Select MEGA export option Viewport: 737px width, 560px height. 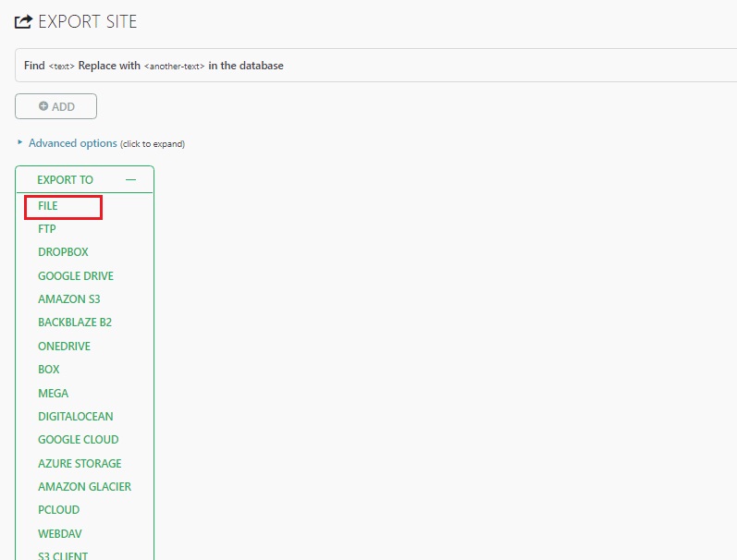click(x=53, y=394)
